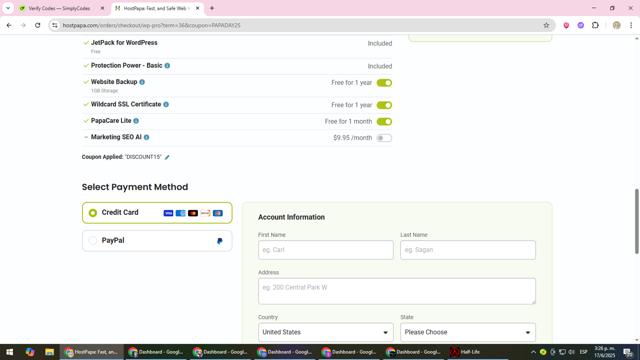Toggle Wildcard SSL Certificate switch
Viewport: 640px width, 360px height.
pos(384,105)
